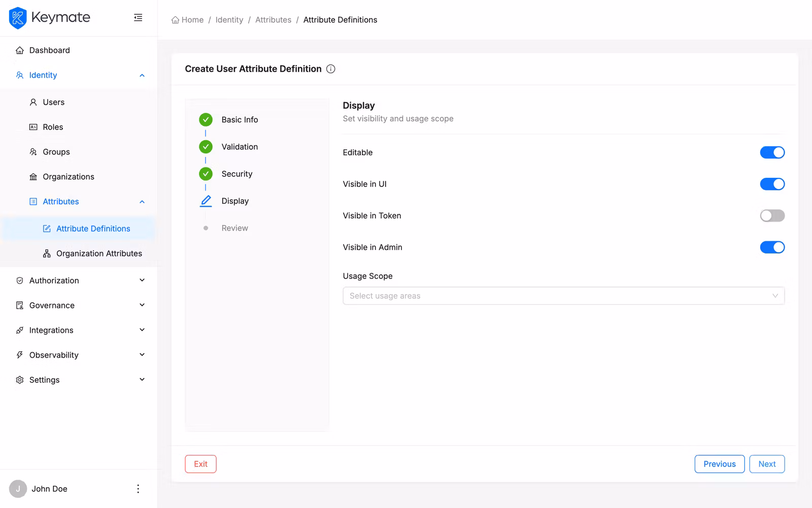The width and height of the screenshot is (812, 508).
Task: Open Users via the person icon
Action: [32, 102]
